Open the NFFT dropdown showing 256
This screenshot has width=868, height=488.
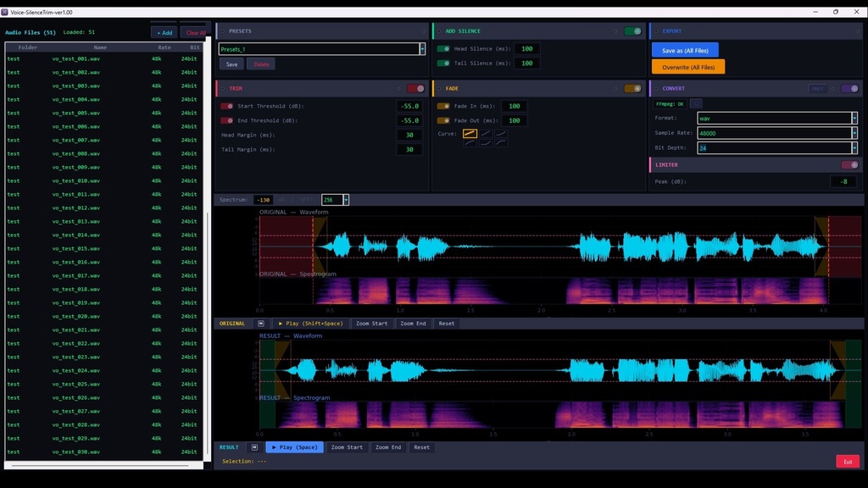(x=346, y=200)
